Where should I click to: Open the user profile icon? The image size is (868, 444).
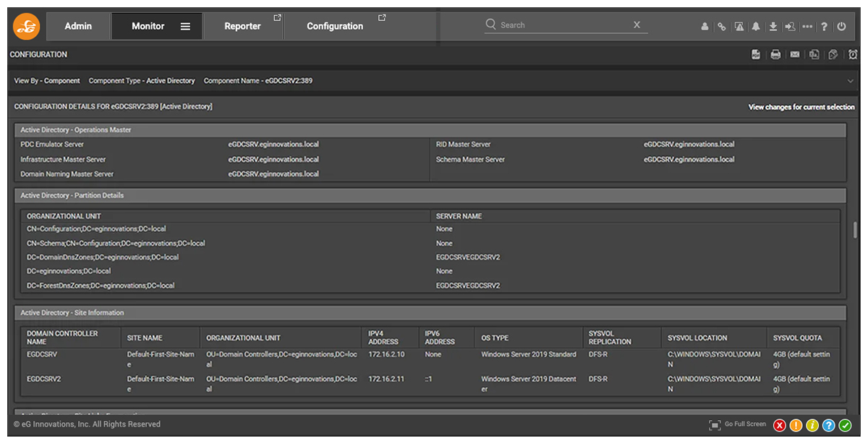[x=705, y=27]
